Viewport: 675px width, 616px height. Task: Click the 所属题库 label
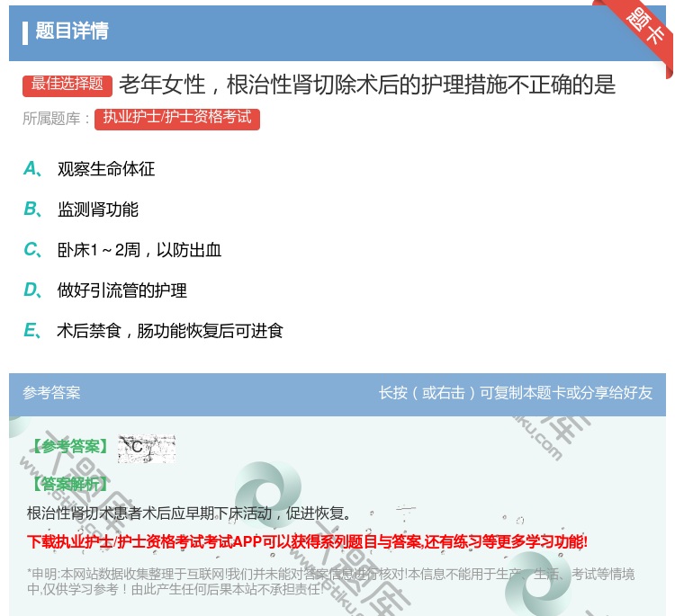56,119
